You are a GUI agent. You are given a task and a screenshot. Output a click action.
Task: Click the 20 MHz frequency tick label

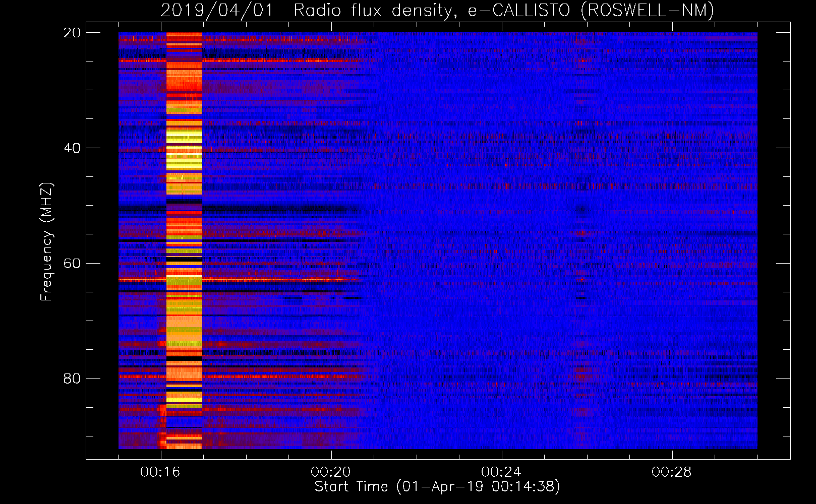tap(72, 33)
